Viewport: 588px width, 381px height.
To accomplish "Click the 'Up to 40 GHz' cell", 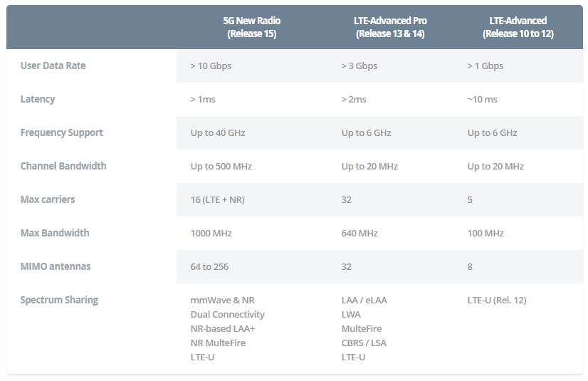I will (218, 132).
